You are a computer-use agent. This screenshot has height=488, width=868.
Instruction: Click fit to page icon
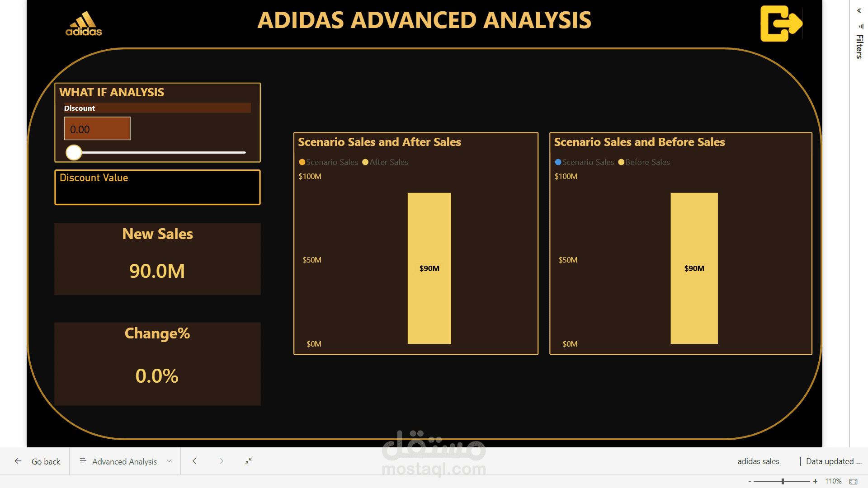(853, 481)
